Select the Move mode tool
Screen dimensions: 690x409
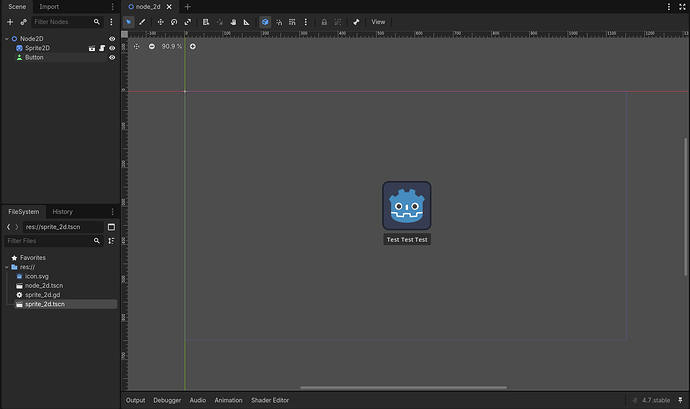click(x=161, y=22)
